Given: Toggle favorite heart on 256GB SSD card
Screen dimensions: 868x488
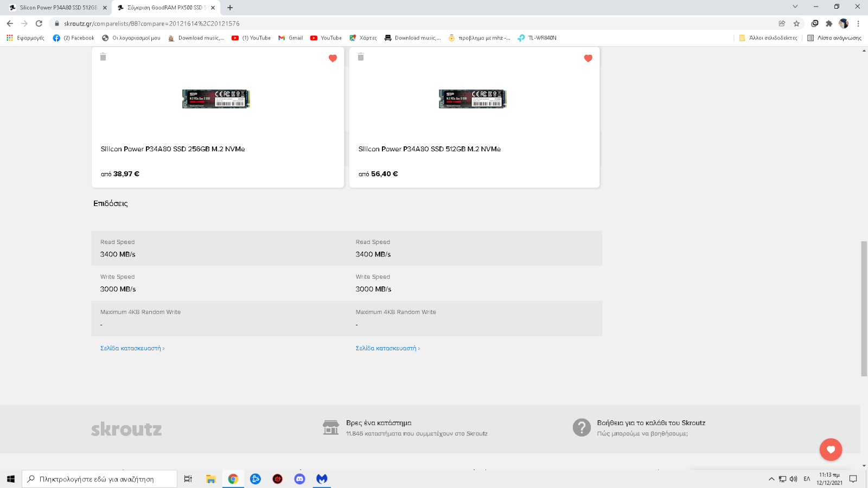Looking at the screenshot, I should point(333,59).
